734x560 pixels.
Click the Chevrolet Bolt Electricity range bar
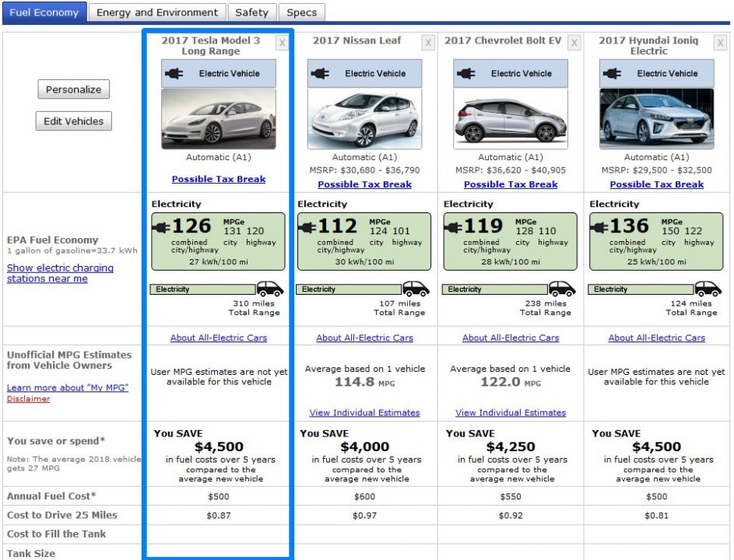pos(495,289)
